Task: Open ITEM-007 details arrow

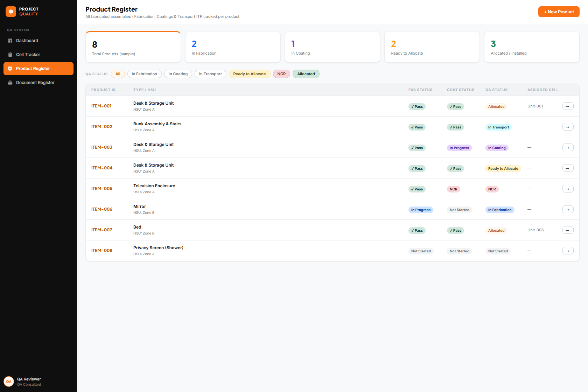Action: pyautogui.click(x=568, y=230)
